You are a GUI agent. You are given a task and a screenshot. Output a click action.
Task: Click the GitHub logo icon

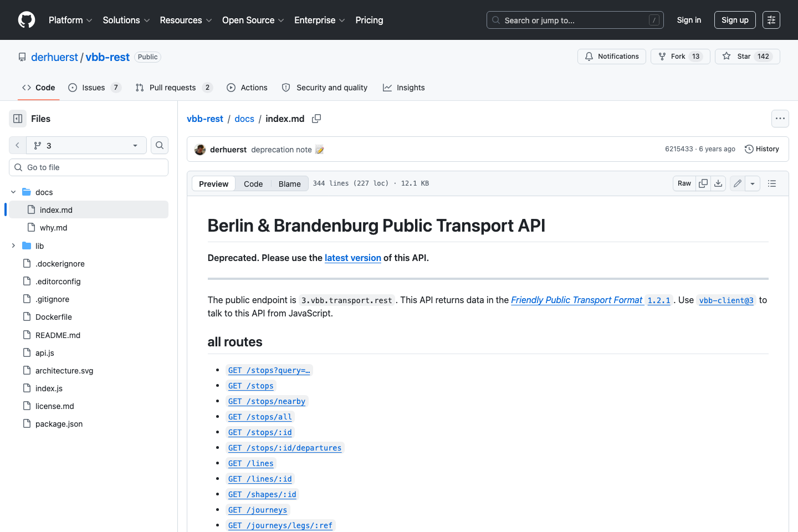click(27, 20)
